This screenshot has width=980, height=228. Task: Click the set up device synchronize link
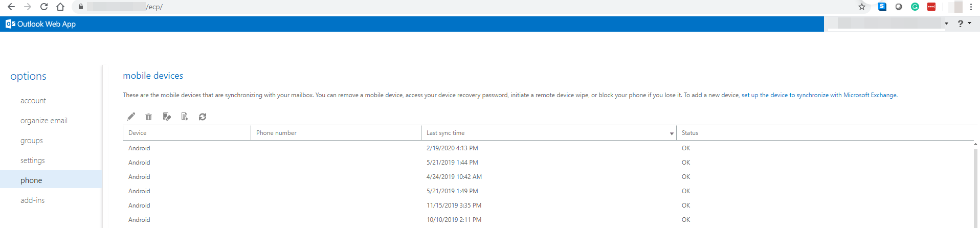(819, 95)
